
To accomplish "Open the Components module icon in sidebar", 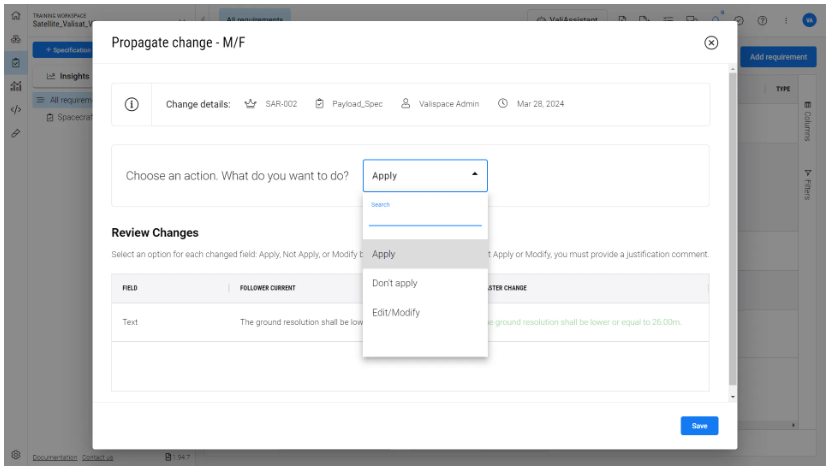I will pos(16,39).
